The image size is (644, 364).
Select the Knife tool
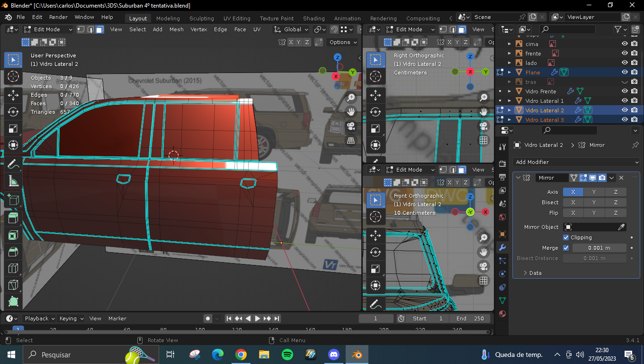13,286
